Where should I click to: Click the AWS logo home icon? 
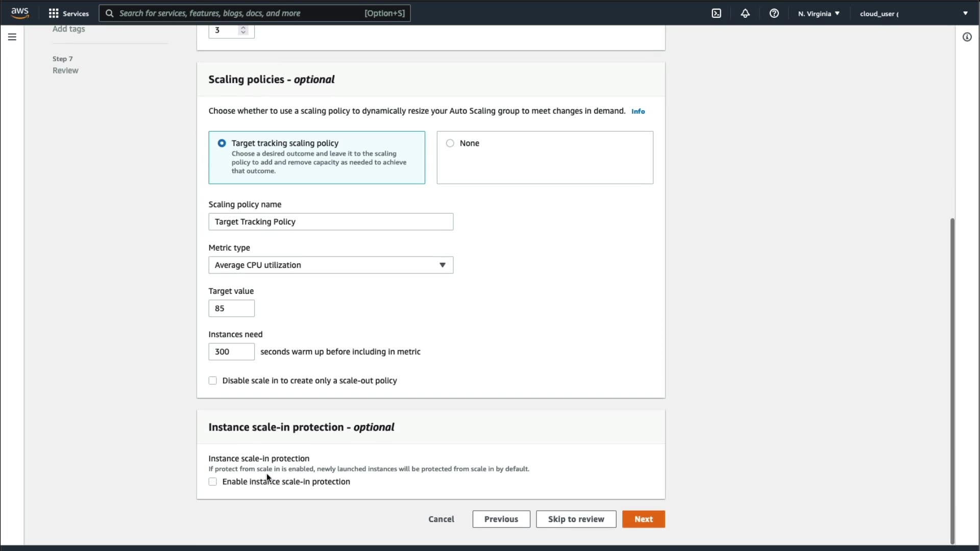20,13
